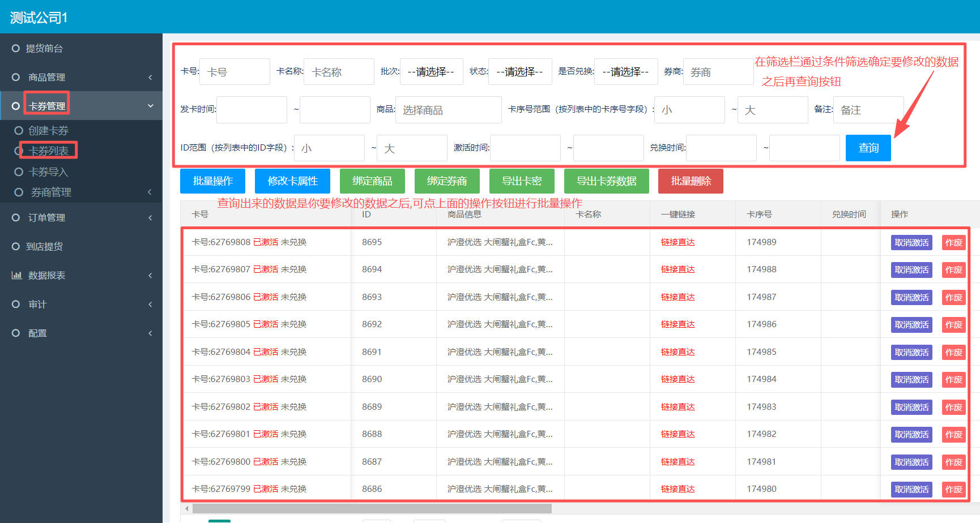Click the circle icon beside 创建卡券
Image resolution: width=980 pixels, height=523 pixels.
point(19,131)
